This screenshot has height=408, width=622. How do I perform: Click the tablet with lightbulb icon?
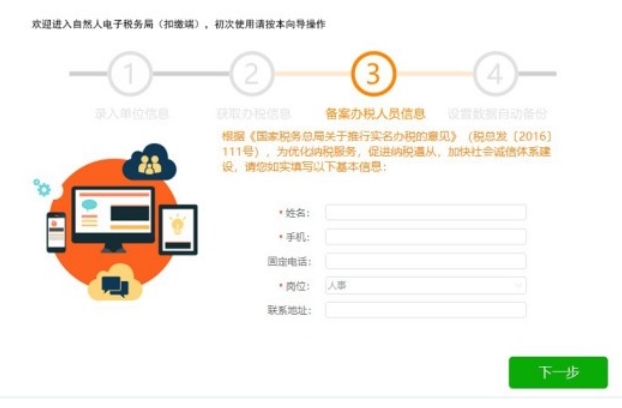pyautogui.click(x=178, y=230)
